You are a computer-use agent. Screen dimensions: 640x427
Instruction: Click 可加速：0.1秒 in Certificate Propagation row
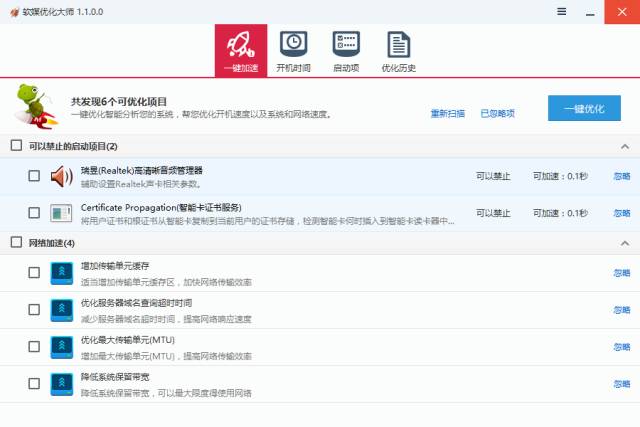pyautogui.click(x=560, y=213)
